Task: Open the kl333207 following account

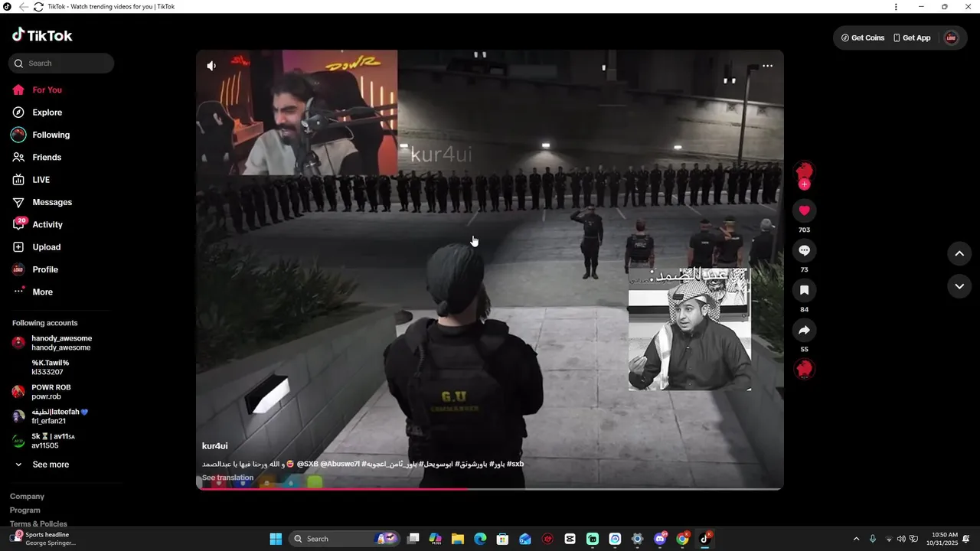Action: coord(51,367)
